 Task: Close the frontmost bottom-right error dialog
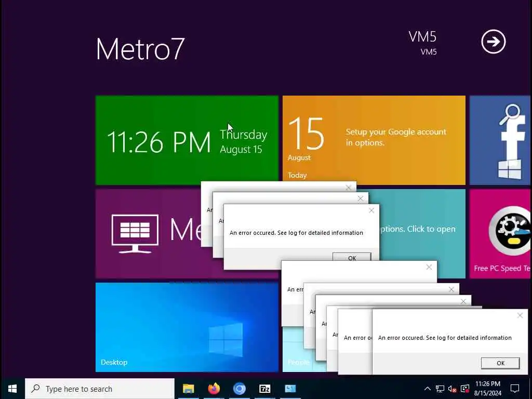[x=520, y=315]
